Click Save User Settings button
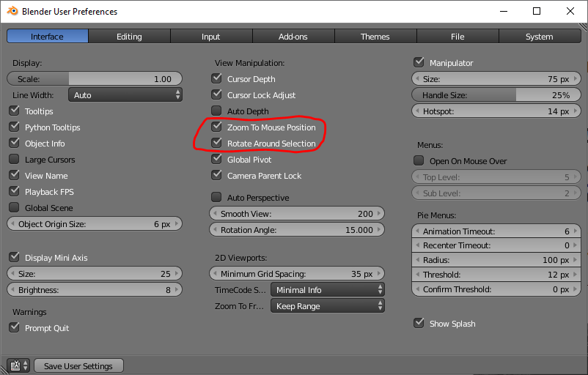 (78, 365)
